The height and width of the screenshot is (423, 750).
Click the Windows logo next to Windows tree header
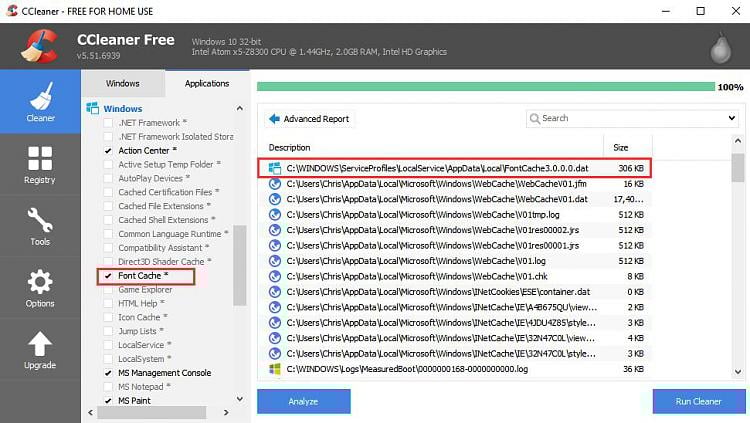[92, 108]
